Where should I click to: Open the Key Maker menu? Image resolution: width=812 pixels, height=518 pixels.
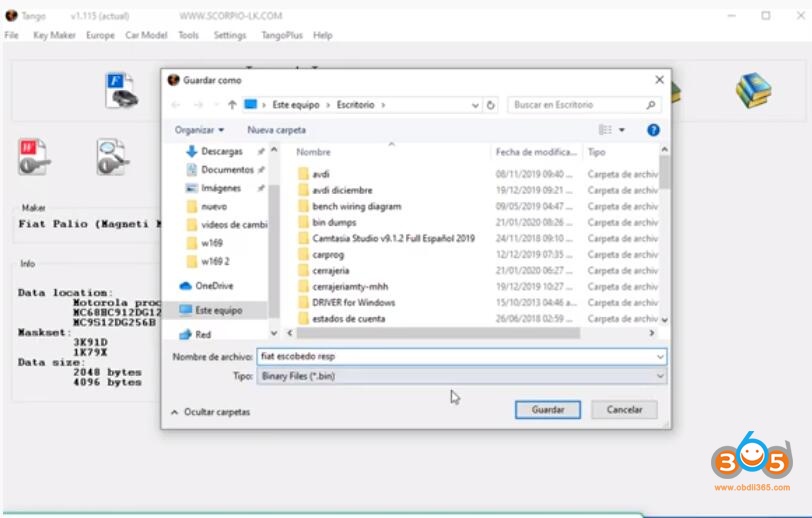54,35
